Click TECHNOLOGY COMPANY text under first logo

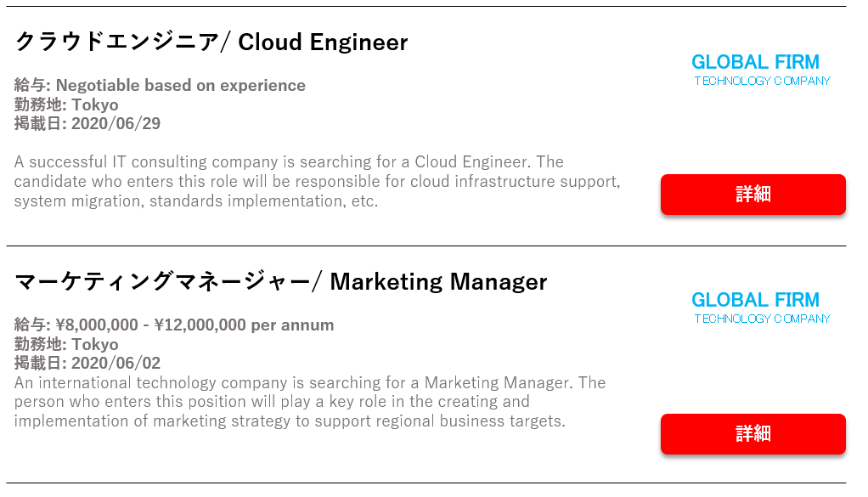coord(763,81)
